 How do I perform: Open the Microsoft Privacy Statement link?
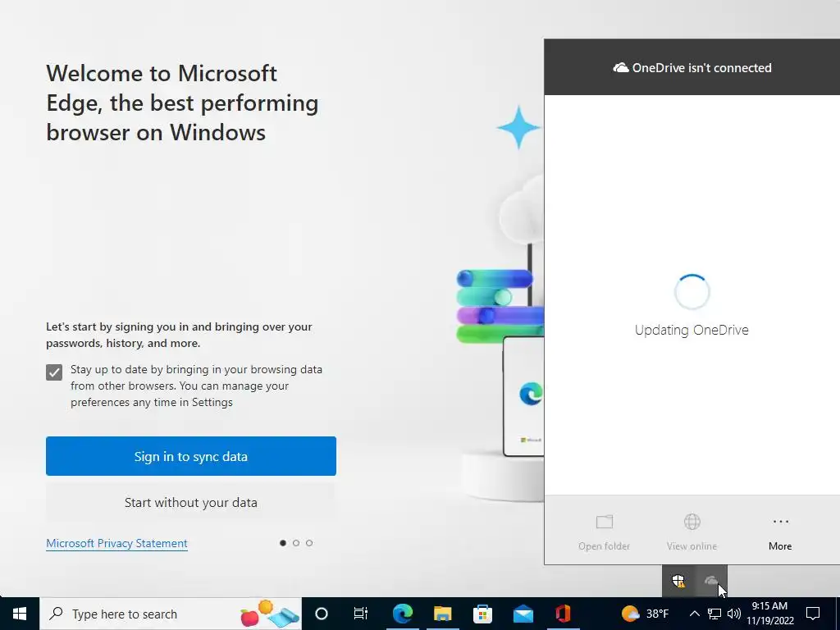pos(116,543)
